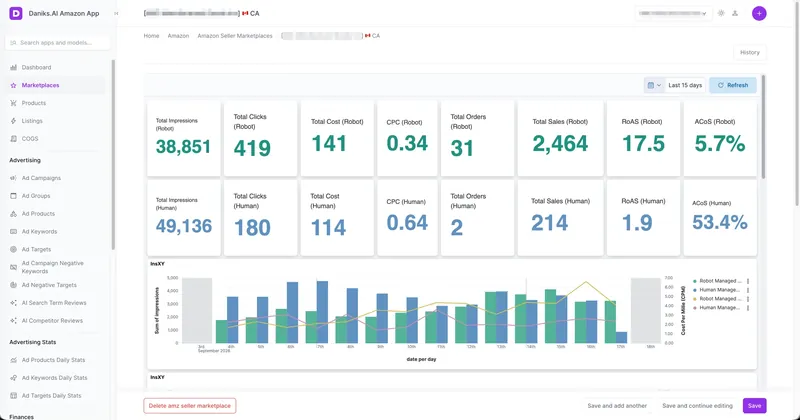Click the Ad Products icon in sidebar

pyautogui.click(x=13, y=214)
